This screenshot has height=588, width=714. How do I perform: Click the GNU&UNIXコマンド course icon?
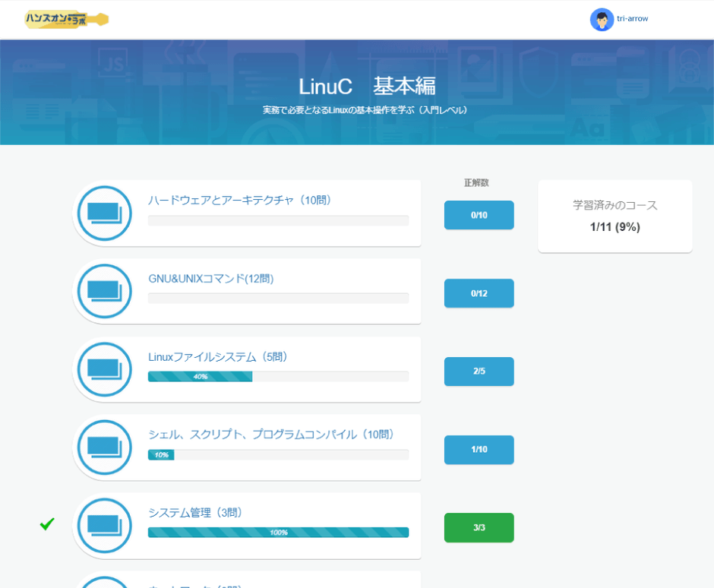coord(105,292)
